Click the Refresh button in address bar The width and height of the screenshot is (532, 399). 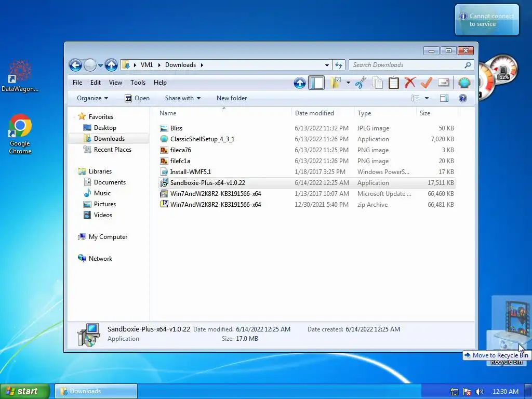pyautogui.click(x=339, y=65)
